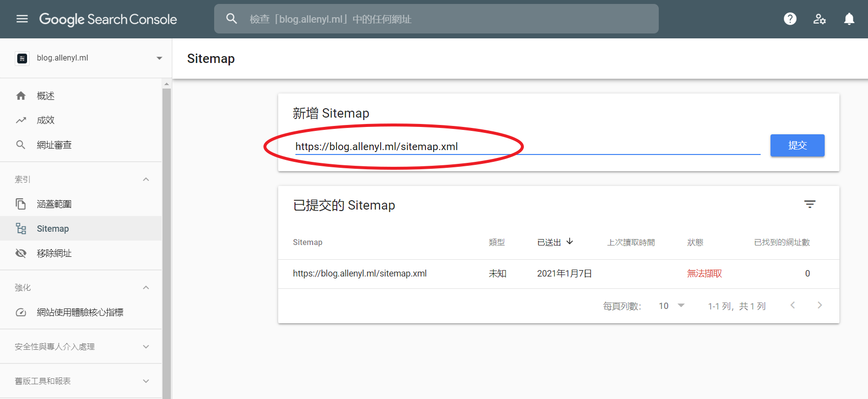This screenshot has height=399, width=868.
Task: Change rows per page dropdown
Action: tap(672, 306)
